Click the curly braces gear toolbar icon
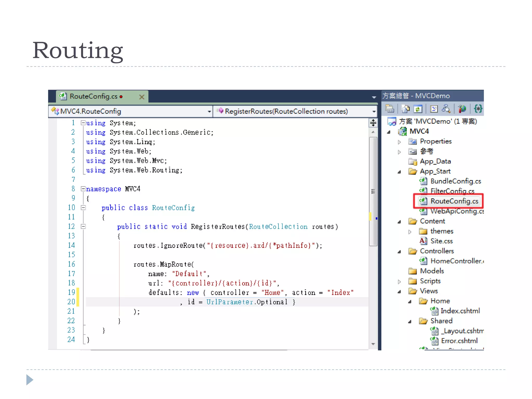 pyautogui.click(x=478, y=109)
